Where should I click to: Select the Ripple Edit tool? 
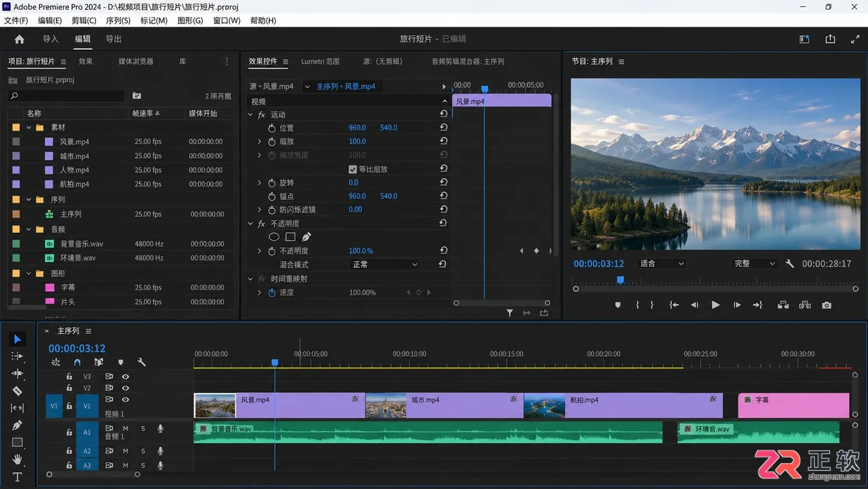click(x=18, y=373)
